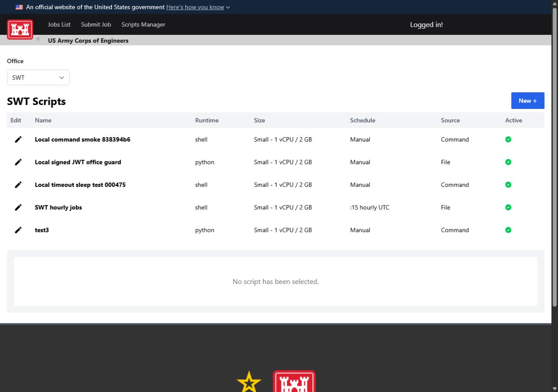Click the Runtime column header
Screen dimensions: 558x392
pyautogui.click(x=207, y=120)
